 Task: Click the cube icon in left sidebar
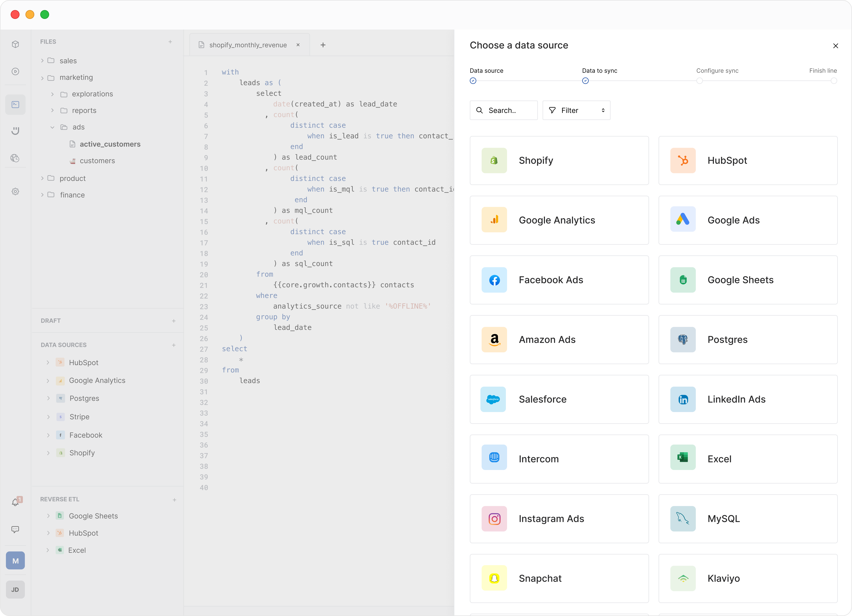pos(15,44)
